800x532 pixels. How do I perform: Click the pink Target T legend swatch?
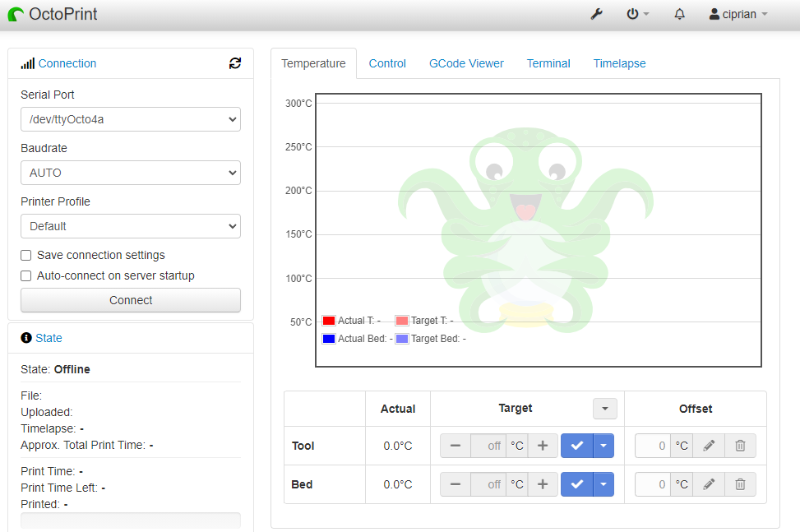click(402, 321)
